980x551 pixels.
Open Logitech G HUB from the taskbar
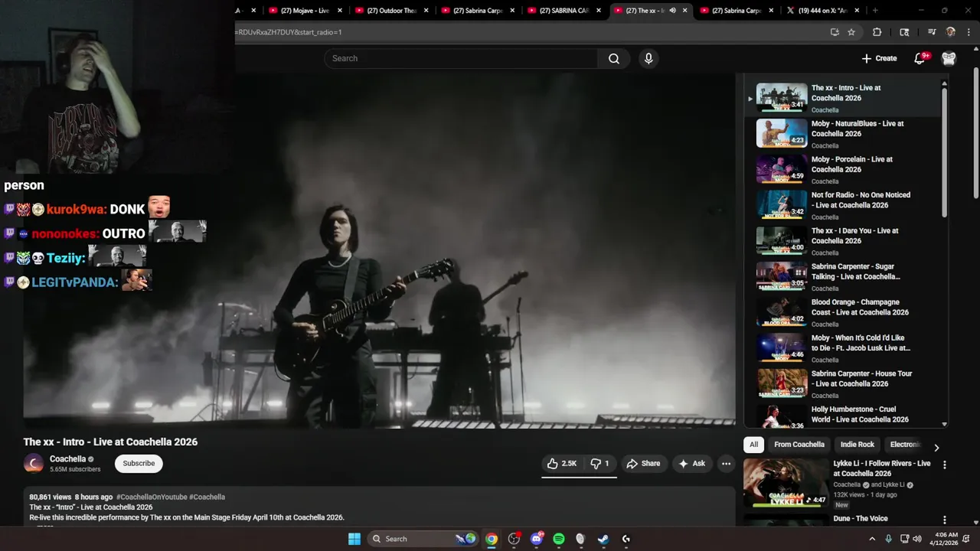click(x=626, y=539)
